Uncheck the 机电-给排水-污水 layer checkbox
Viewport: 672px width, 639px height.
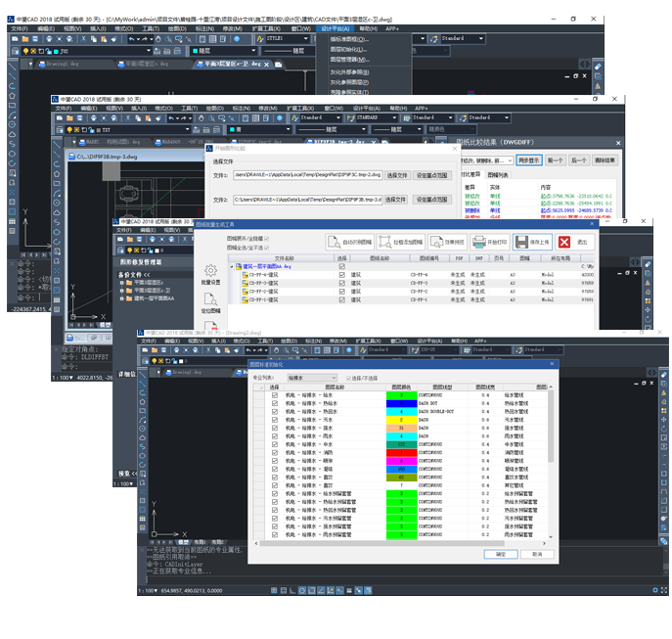click(x=276, y=420)
